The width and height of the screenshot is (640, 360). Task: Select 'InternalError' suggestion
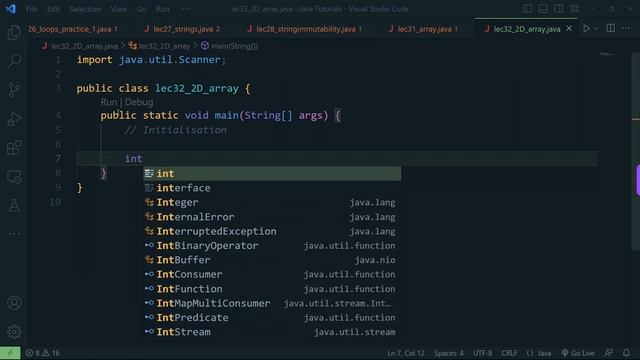tap(272, 217)
